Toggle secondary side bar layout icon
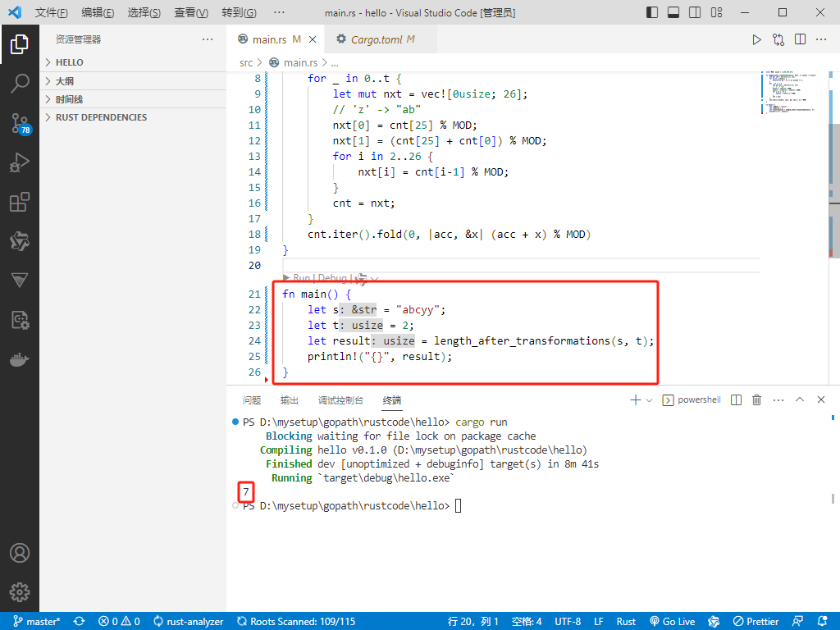The width and height of the screenshot is (840, 630). pyautogui.click(x=695, y=12)
